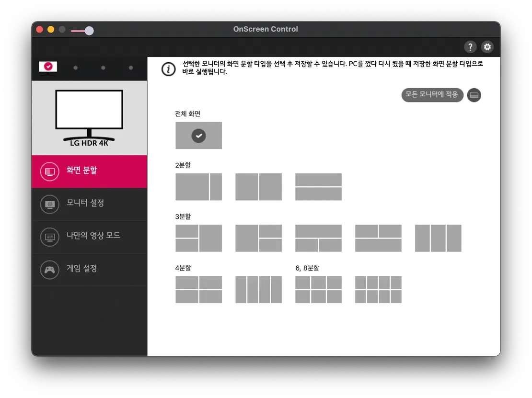
Task: Choose the six-pane grid layout
Action: 318,289
